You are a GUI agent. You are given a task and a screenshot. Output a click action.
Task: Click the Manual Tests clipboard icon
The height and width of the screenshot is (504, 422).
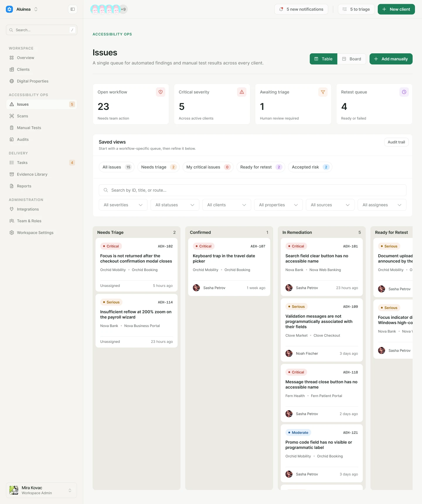pyautogui.click(x=12, y=128)
